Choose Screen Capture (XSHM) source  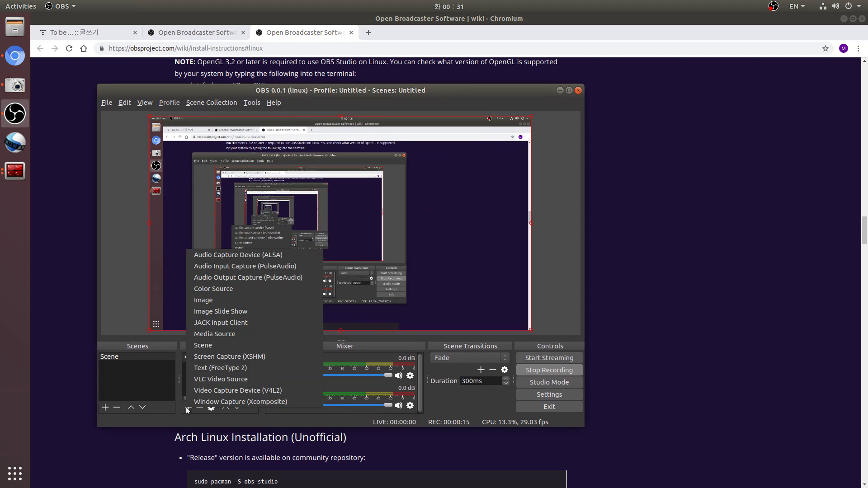click(x=255, y=357)
